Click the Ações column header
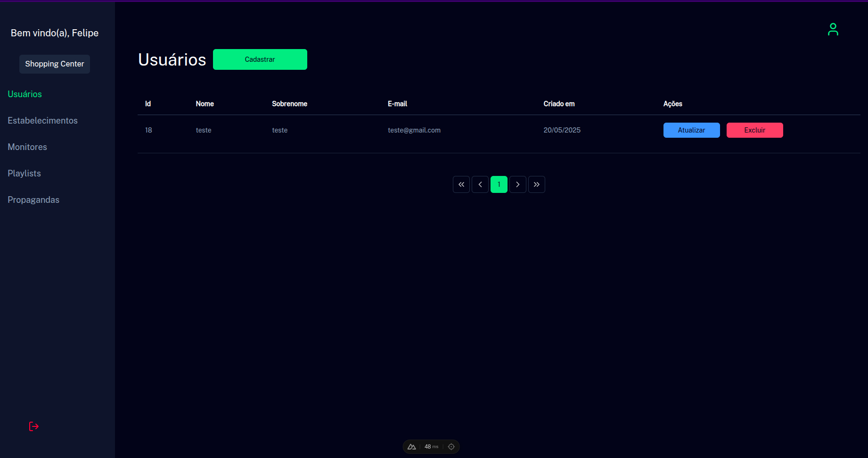Image resolution: width=868 pixels, height=458 pixels. (x=673, y=104)
